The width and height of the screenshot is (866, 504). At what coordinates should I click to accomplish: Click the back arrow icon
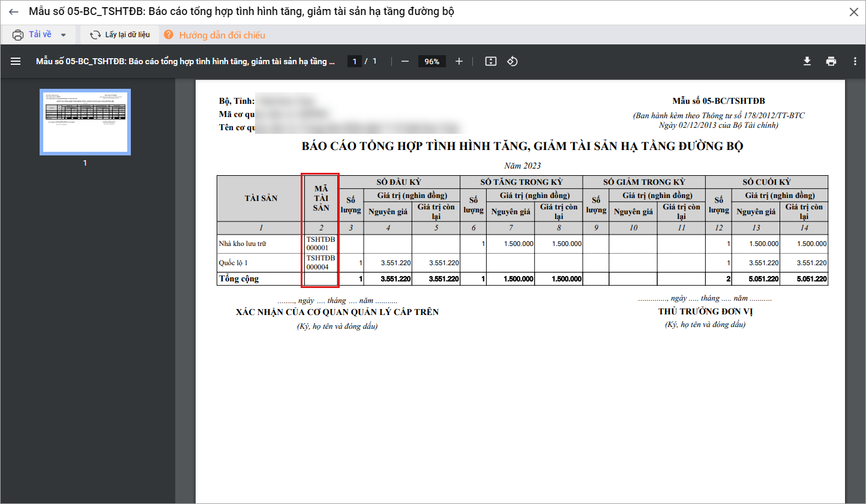tap(14, 12)
